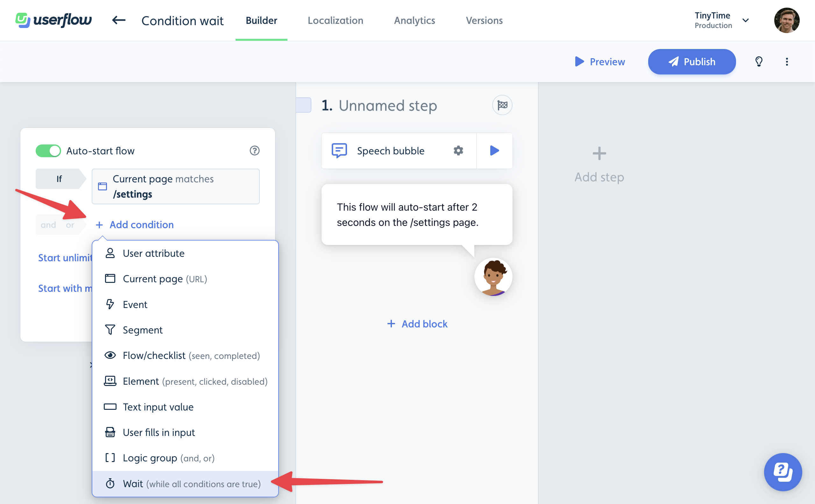The width and height of the screenshot is (815, 504).
Task: Select the 'and' operator
Action: (48, 225)
